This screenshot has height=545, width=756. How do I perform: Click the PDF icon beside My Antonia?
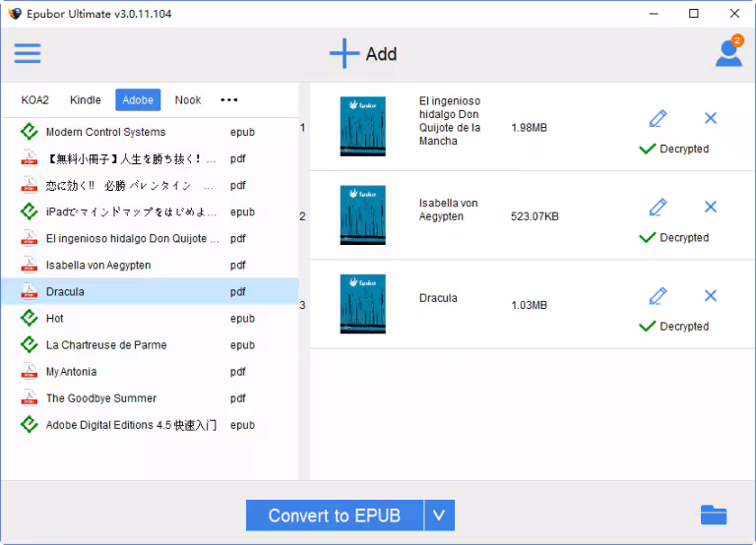[x=30, y=371]
